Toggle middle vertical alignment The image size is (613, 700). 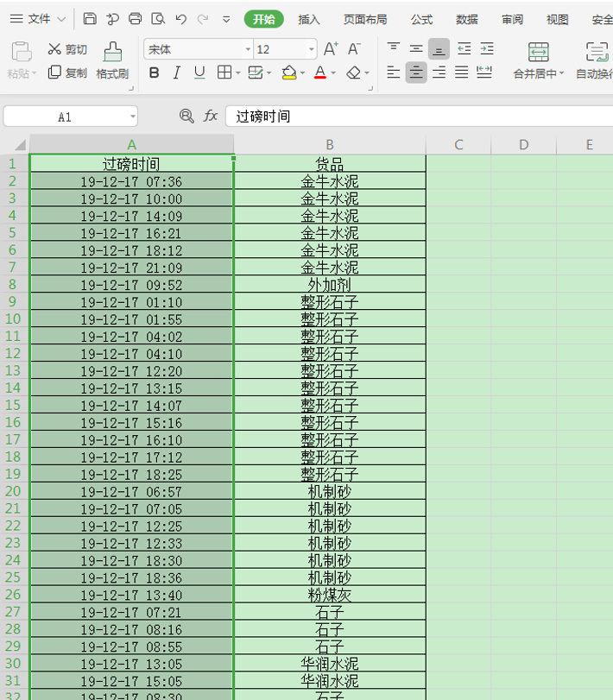(x=416, y=48)
